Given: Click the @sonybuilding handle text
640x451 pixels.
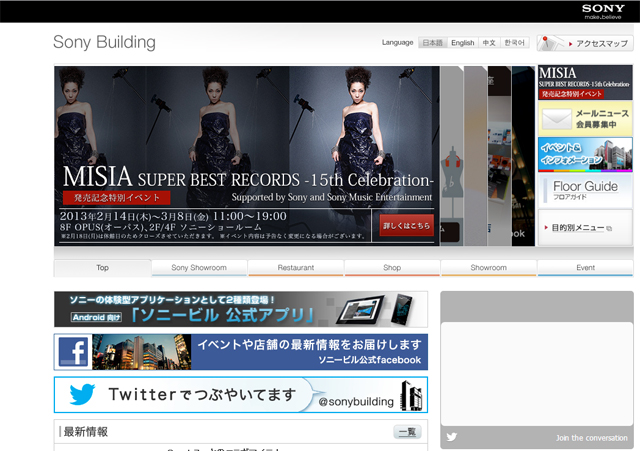Looking at the screenshot, I should click(x=356, y=402).
